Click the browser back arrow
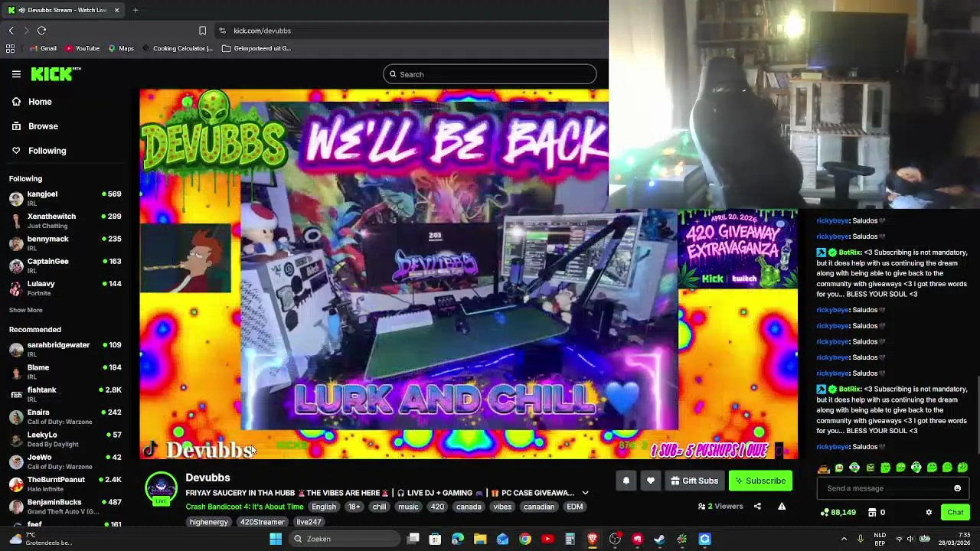 pos(11,31)
